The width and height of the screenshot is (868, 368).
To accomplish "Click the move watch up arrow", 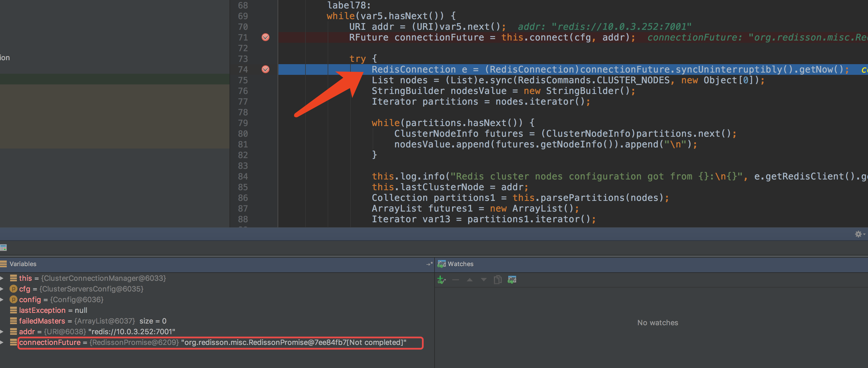I will [470, 280].
